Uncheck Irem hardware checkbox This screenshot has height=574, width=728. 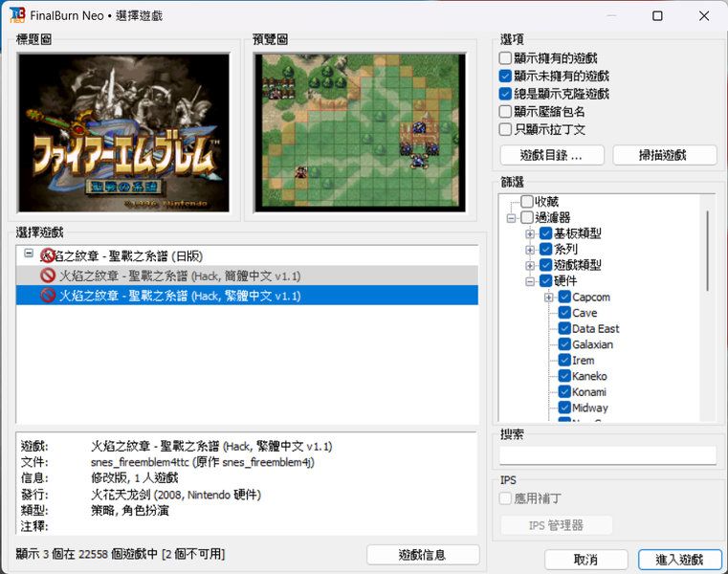click(564, 360)
